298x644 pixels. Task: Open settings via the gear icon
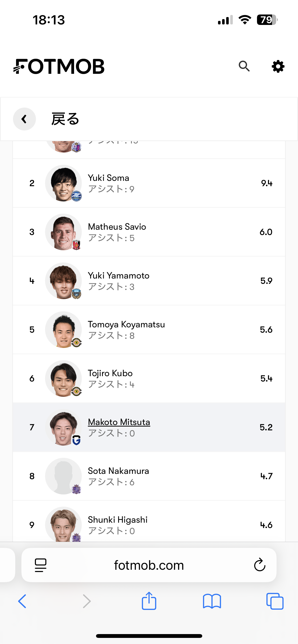[278, 66]
